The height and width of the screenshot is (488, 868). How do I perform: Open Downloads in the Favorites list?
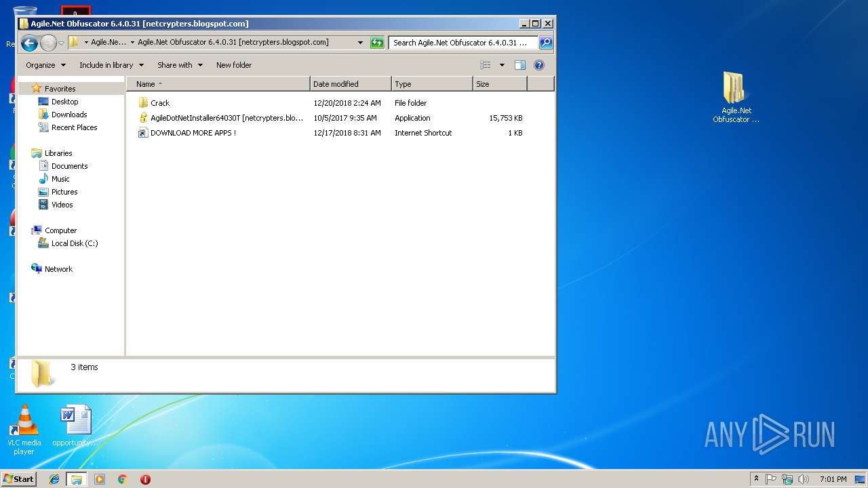(x=69, y=115)
